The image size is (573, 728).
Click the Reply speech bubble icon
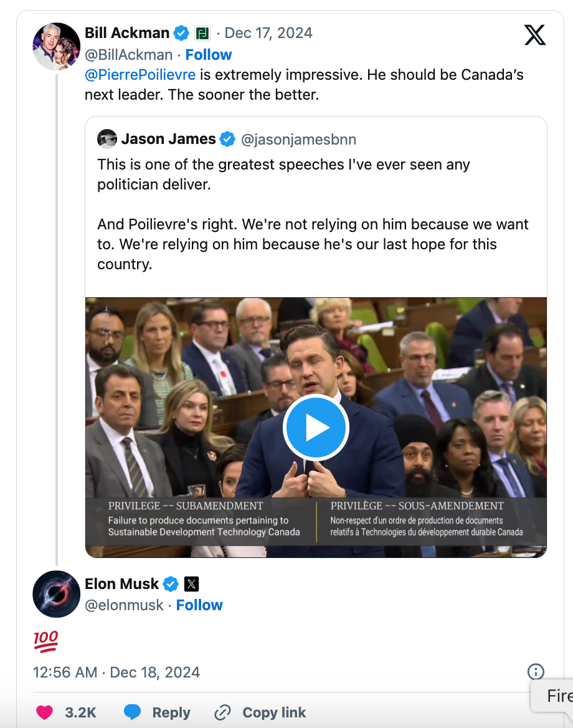133,712
